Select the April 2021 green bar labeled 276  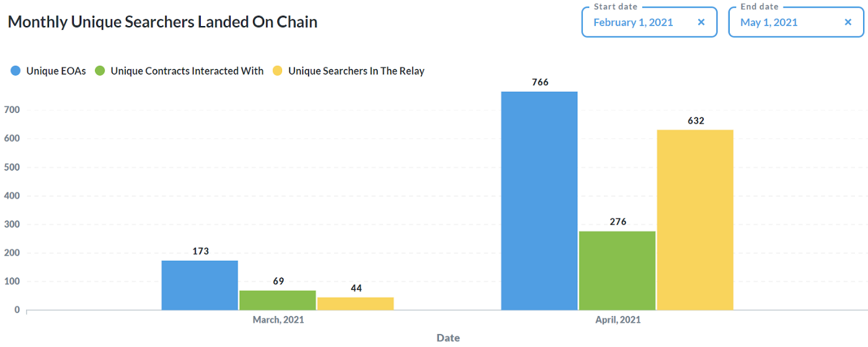(617, 271)
